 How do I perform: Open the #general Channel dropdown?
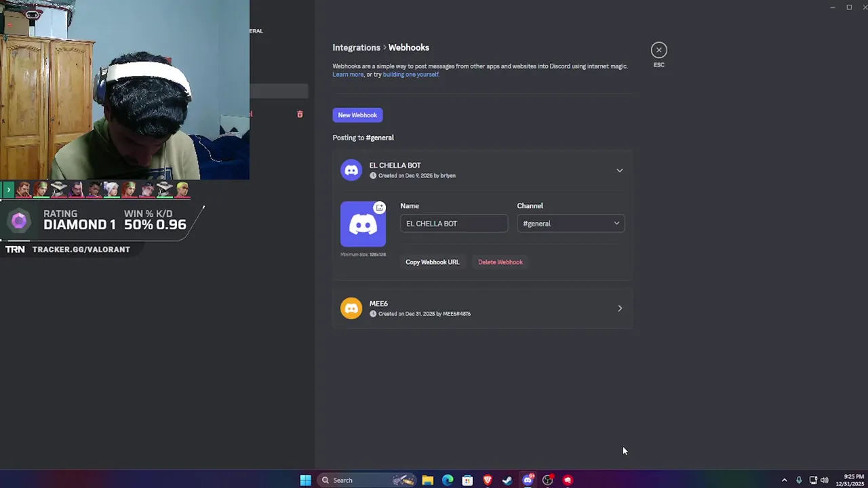(570, 224)
